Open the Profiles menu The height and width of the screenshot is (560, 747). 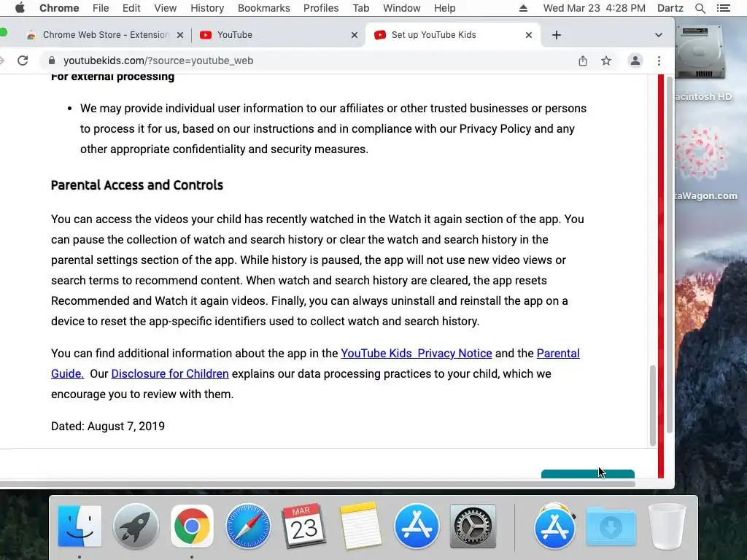click(x=321, y=8)
